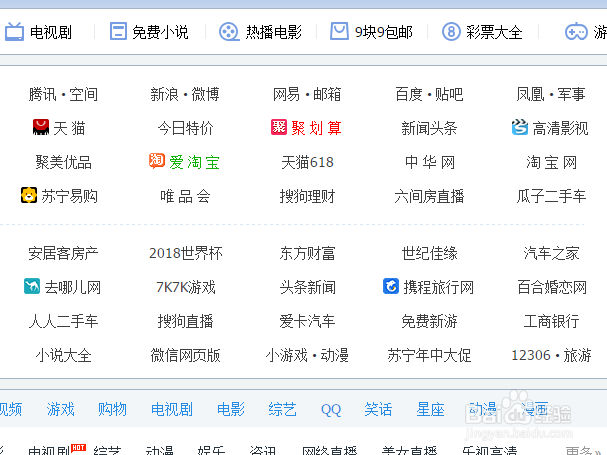The image size is (607, 455).
Task: Open the 7K7K游戏 link
Action: [185, 287]
